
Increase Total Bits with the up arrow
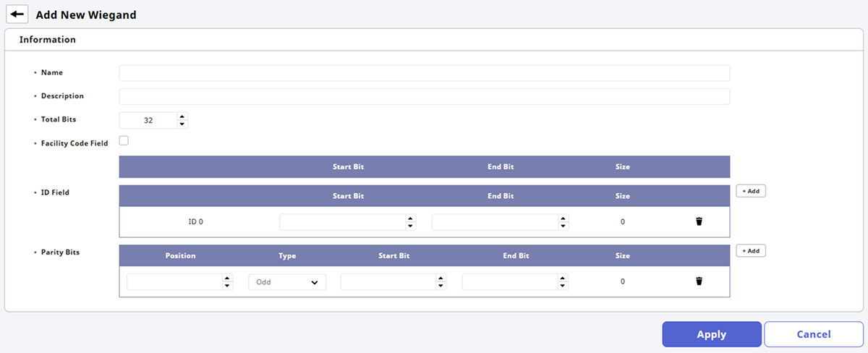click(x=182, y=116)
